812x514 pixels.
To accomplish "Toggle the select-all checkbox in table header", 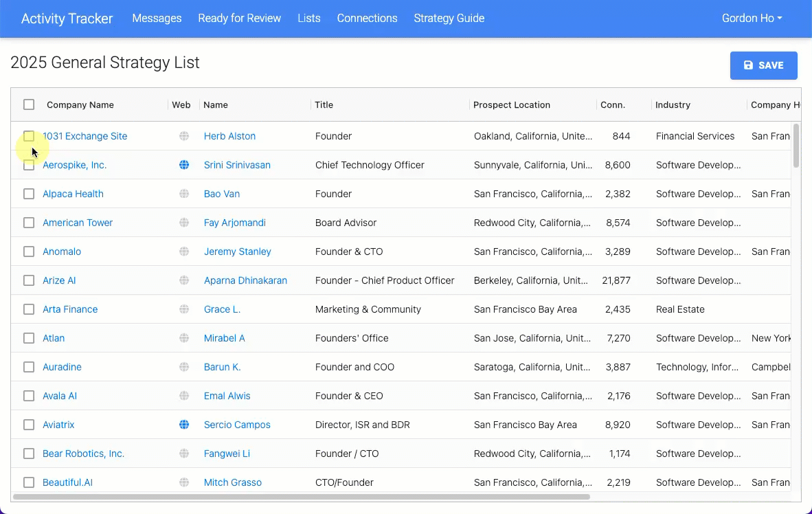I will point(29,104).
